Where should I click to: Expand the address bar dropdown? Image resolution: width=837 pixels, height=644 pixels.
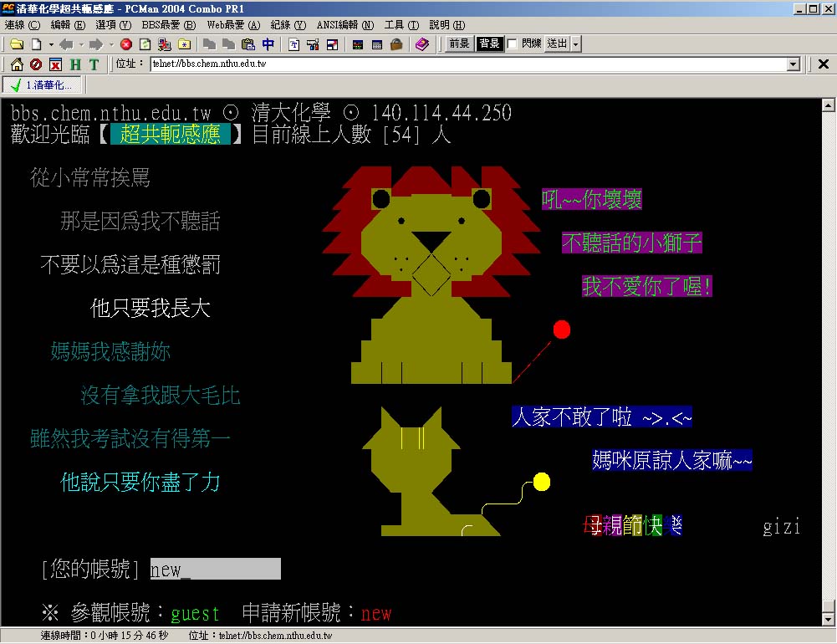[x=794, y=64]
